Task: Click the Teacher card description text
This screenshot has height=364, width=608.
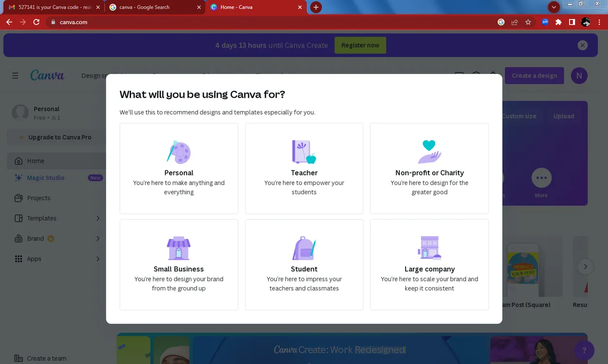Action: coord(304,187)
